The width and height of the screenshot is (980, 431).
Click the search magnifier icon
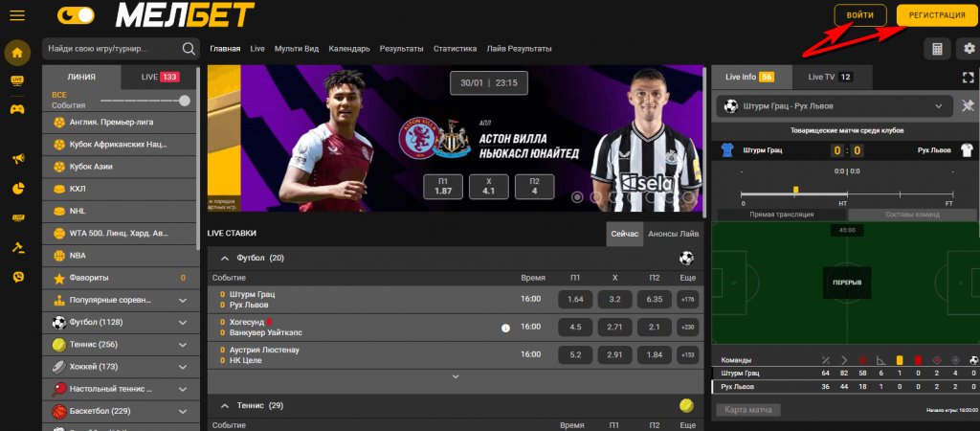[189, 49]
